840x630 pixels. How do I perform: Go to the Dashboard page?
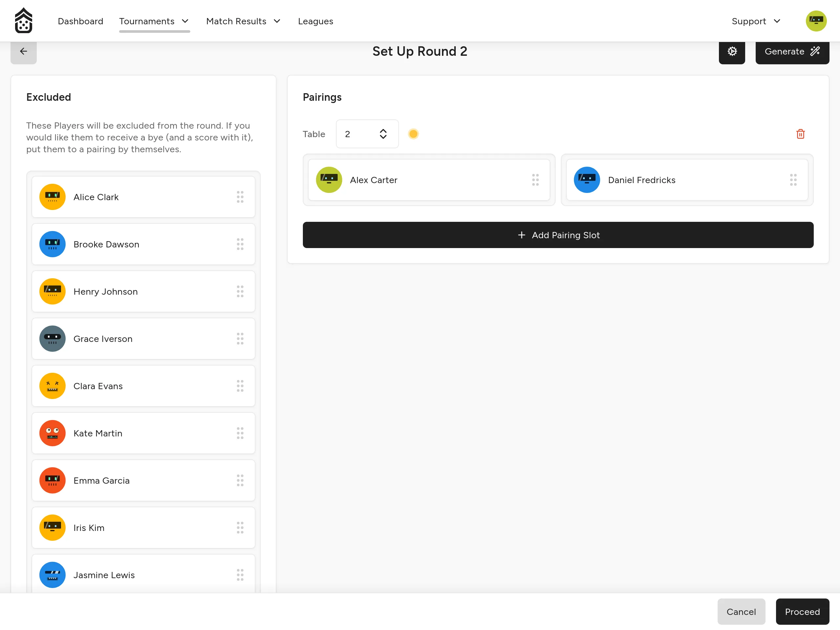click(80, 21)
